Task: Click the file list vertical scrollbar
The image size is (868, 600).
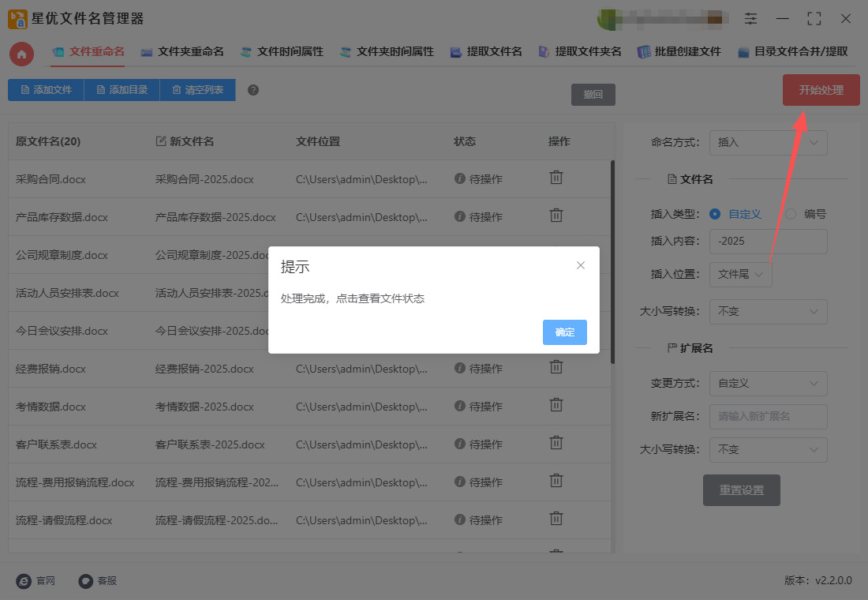Action: (612, 261)
